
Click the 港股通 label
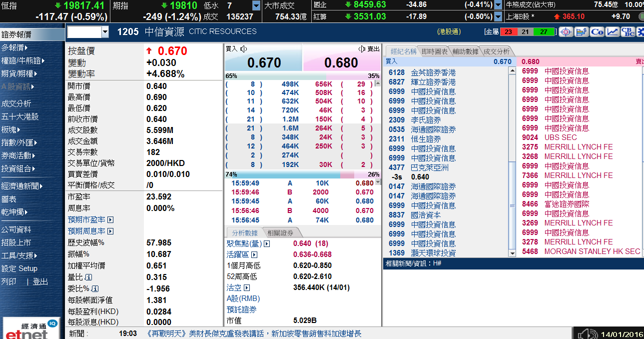[449, 32]
